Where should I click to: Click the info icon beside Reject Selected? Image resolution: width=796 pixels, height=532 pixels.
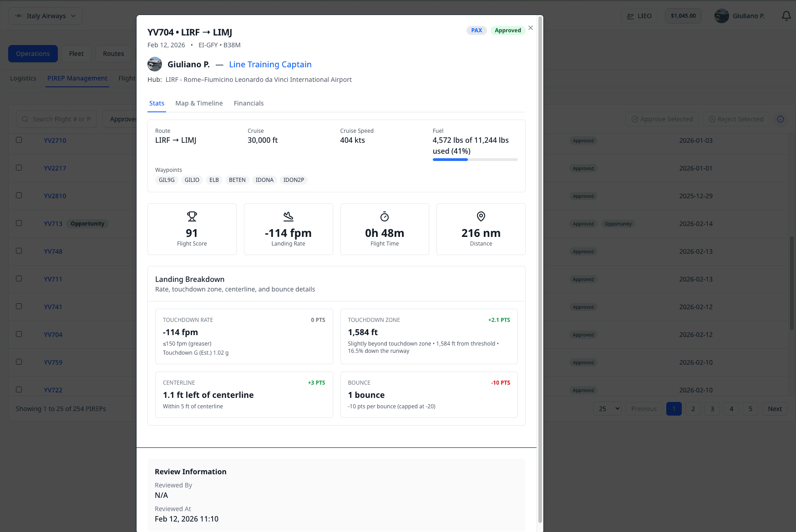(781, 119)
